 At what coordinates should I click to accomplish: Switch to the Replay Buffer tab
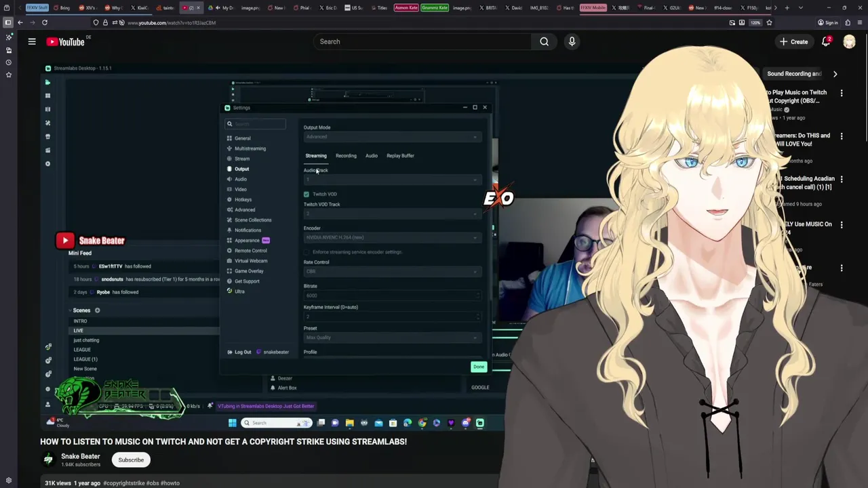400,156
